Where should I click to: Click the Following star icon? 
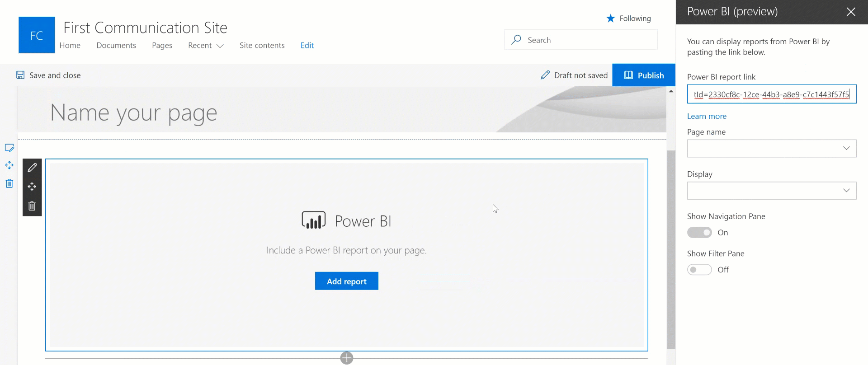click(x=610, y=18)
